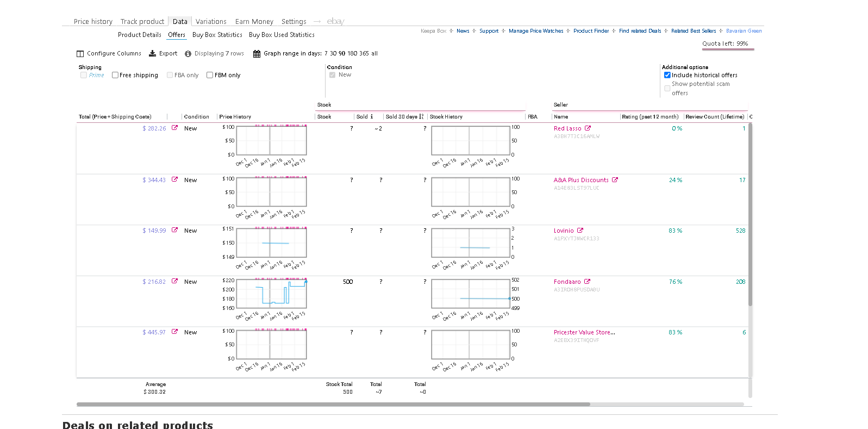868x429 pixels.
Task: Open Red Lasso seller external link icon
Action: tap(588, 128)
